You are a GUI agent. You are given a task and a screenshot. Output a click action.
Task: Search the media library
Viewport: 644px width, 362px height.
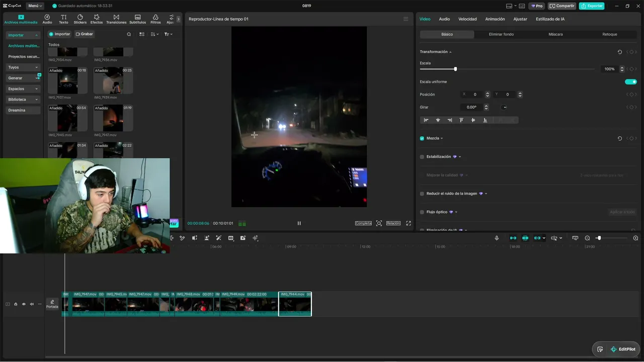pos(129,34)
